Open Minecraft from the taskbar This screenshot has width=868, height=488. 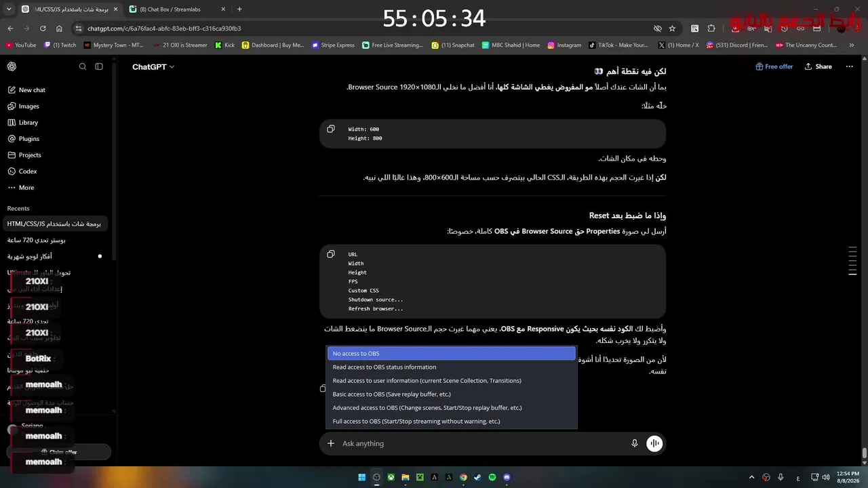pos(420,477)
